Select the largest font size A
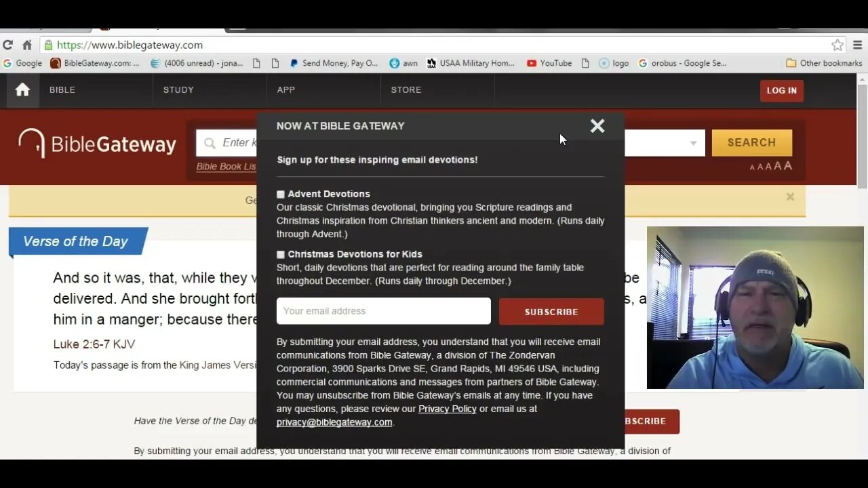Image resolution: width=868 pixels, height=488 pixels. point(788,166)
